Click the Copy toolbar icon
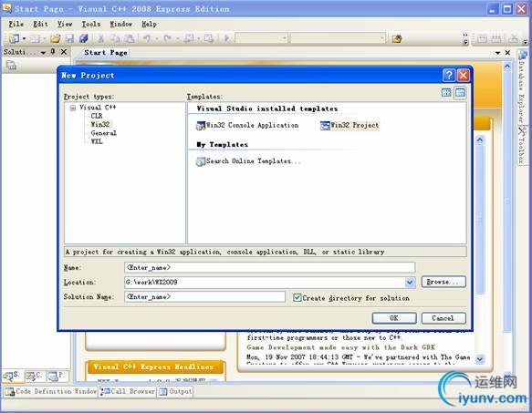 tap(115, 38)
